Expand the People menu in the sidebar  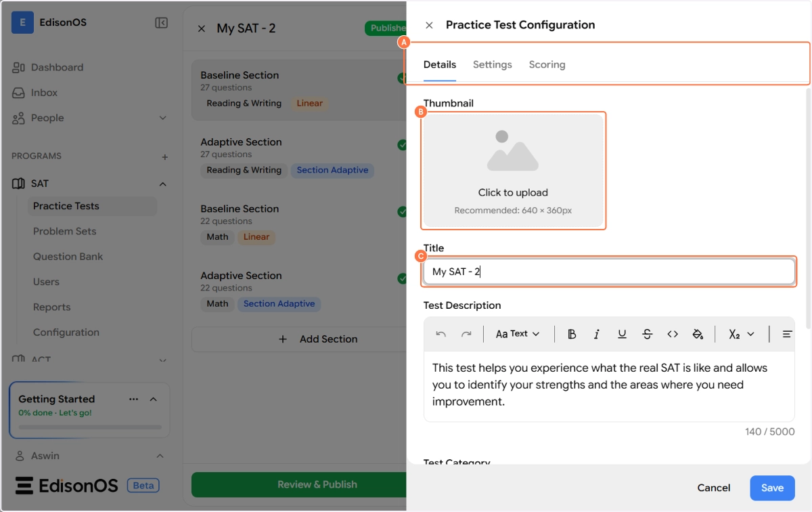(x=162, y=118)
